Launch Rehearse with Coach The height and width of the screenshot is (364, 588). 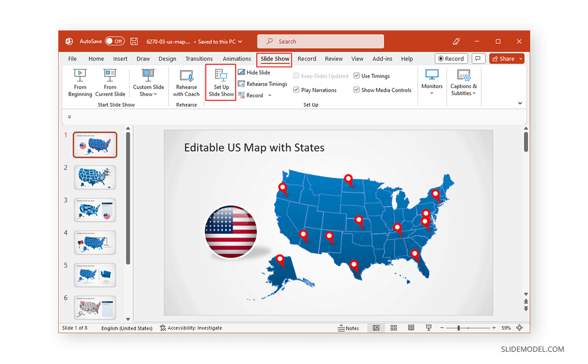[186, 82]
